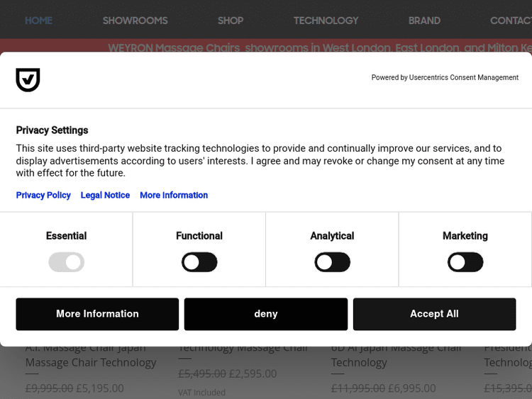
Task: Enable the Marketing cookies toggle
Action: point(465,263)
